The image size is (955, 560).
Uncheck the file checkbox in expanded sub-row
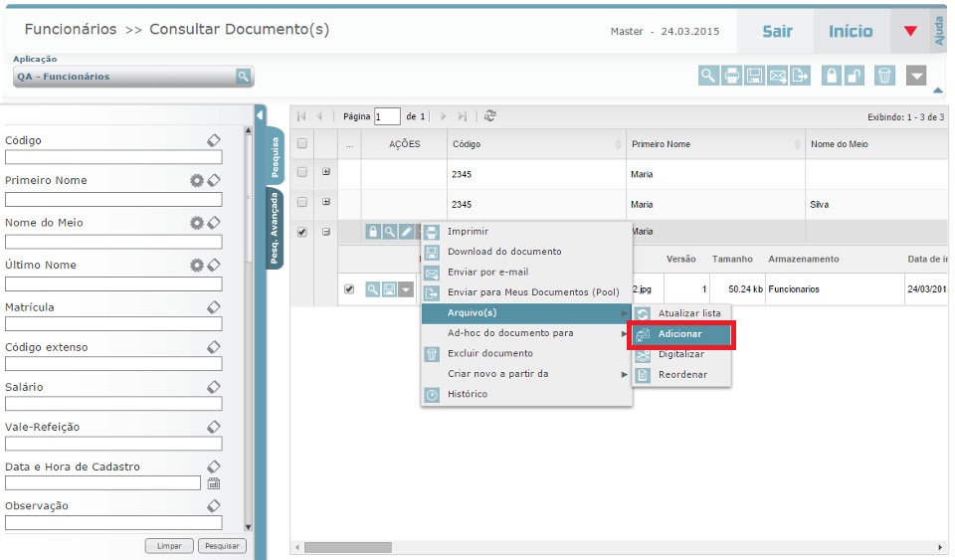[349, 289]
